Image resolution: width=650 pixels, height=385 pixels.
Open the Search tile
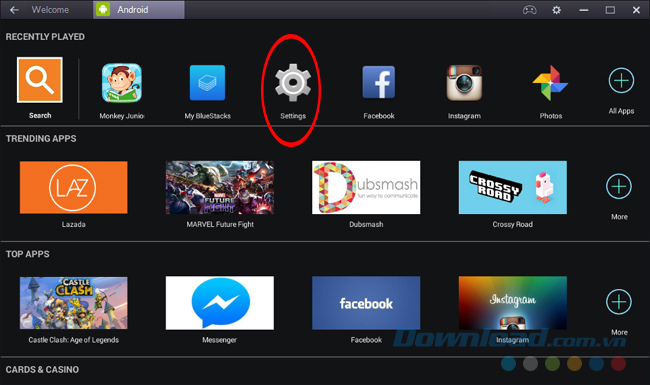pyautogui.click(x=40, y=80)
